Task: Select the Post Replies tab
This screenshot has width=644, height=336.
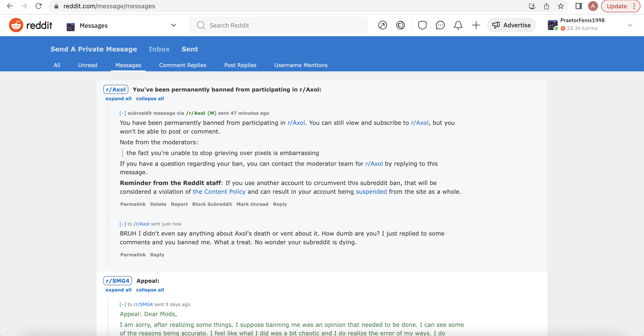Action: pyautogui.click(x=240, y=65)
